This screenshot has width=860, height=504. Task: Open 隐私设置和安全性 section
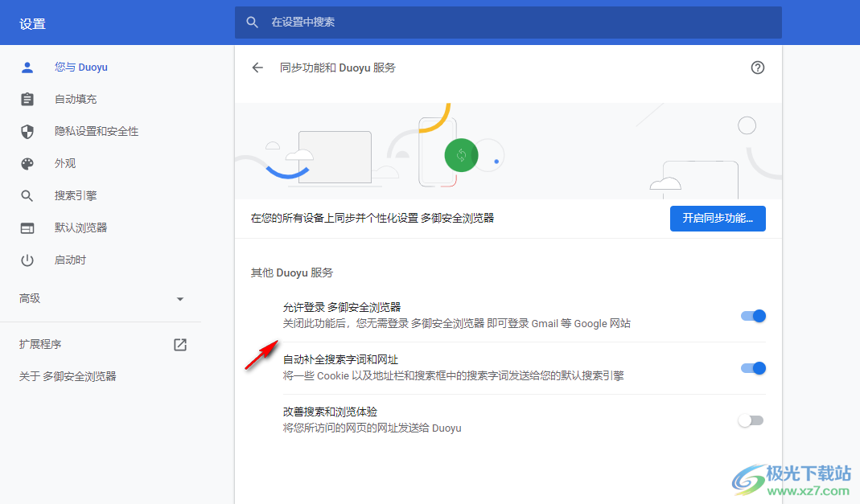(96, 132)
